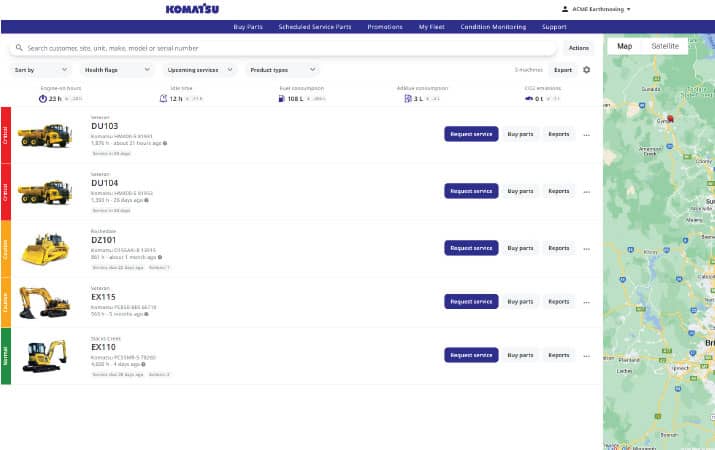Click the engine-on hours clock icon

click(43, 98)
